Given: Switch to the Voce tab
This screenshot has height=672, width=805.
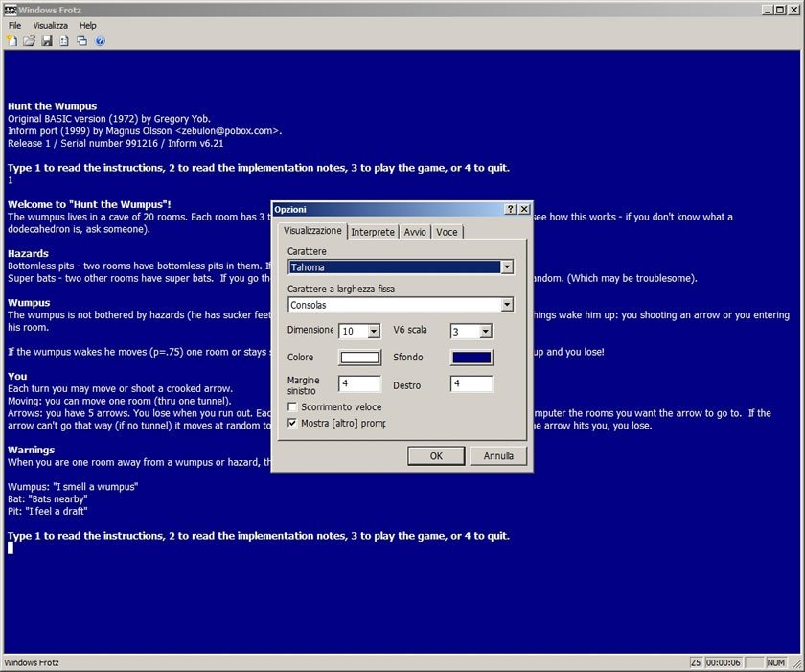Looking at the screenshot, I should (x=447, y=232).
